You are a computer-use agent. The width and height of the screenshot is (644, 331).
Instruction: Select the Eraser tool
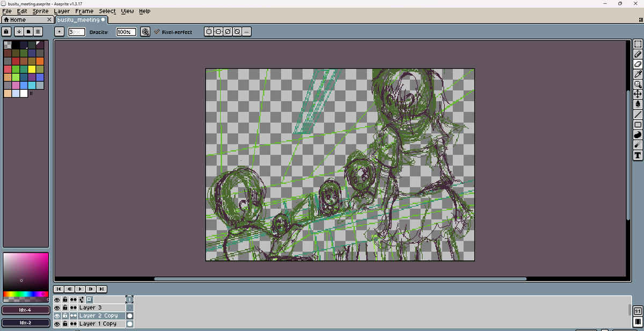[x=638, y=64]
